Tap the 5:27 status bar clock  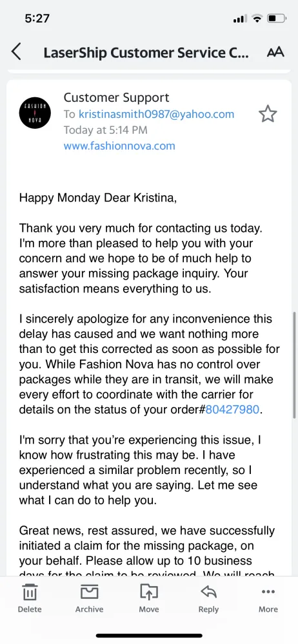coord(37,19)
